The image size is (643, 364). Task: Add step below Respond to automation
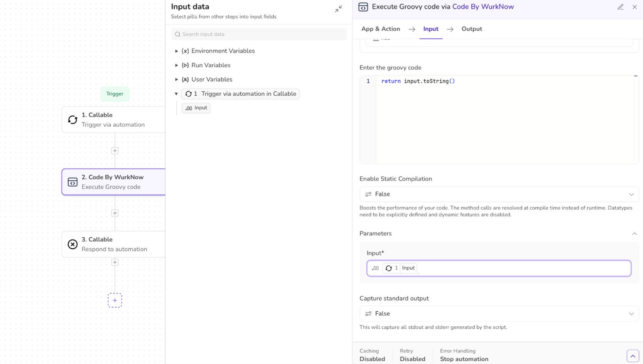(115, 262)
